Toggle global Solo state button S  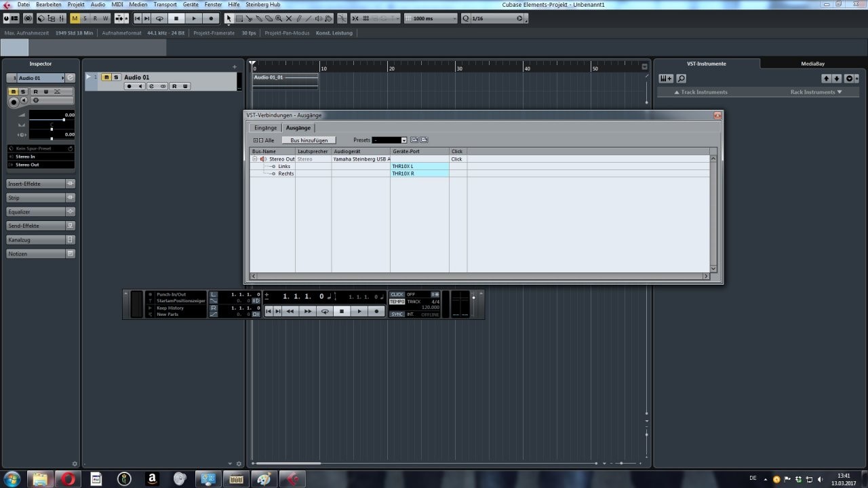click(x=85, y=18)
